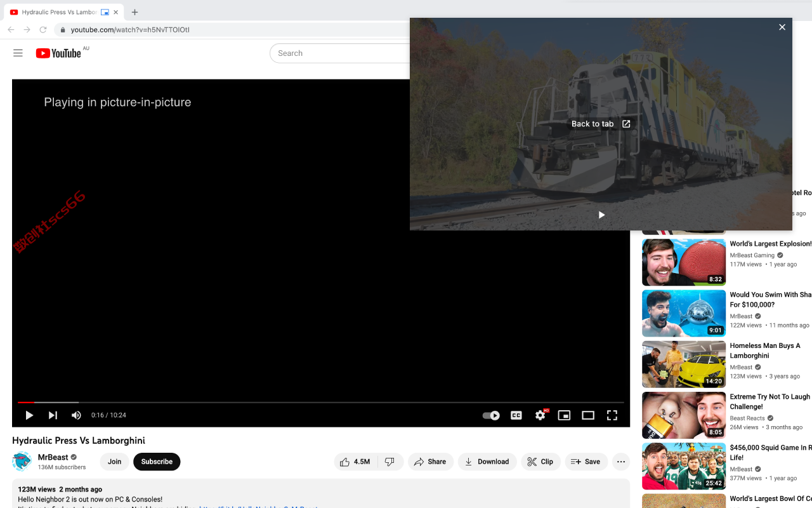Like the video with 4.5M likes
812x508 pixels.
[355, 462]
